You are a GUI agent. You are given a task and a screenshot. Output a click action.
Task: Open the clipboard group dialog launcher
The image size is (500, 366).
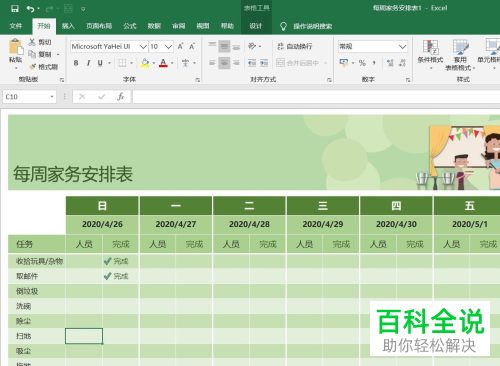tap(62, 80)
